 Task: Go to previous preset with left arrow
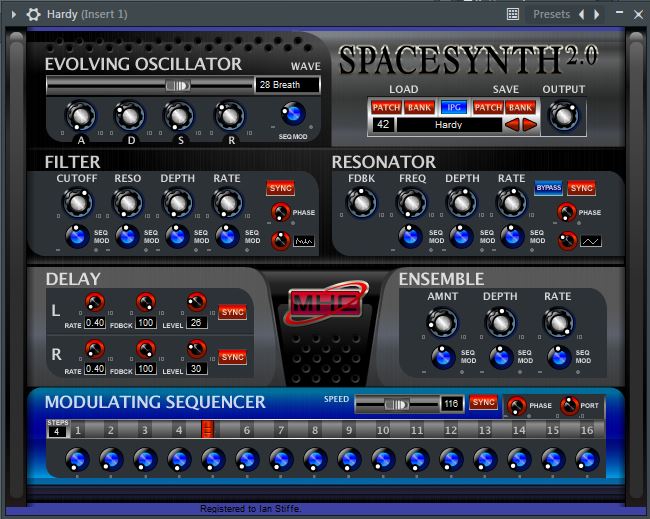(581, 15)
